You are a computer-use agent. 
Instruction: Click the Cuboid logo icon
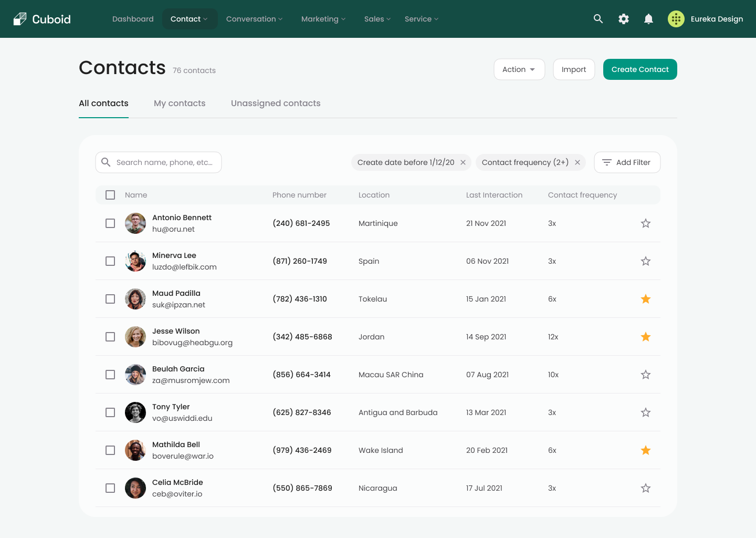[20, 19]
